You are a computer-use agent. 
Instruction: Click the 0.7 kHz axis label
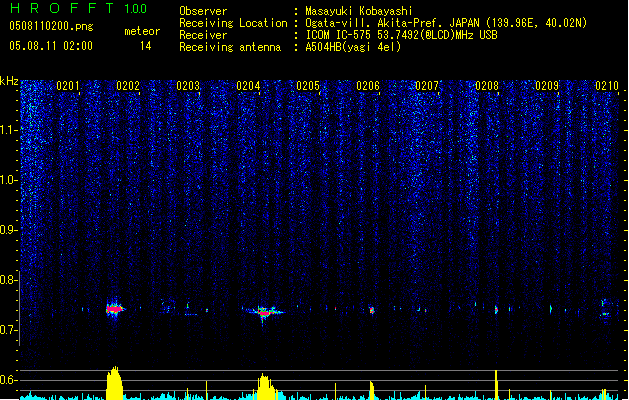pos(8,330)
